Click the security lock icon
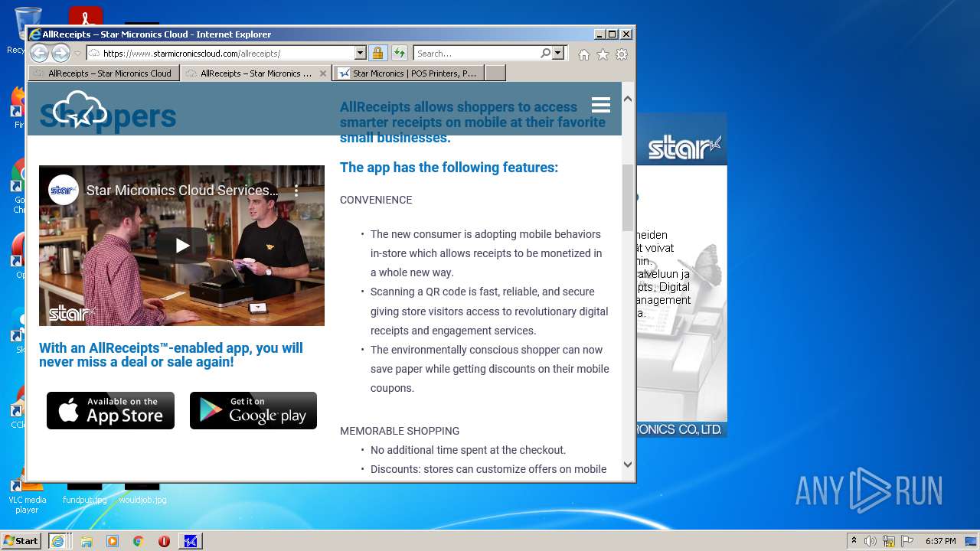980x551 pixels. pyautogui.click(x=377, y=54)
